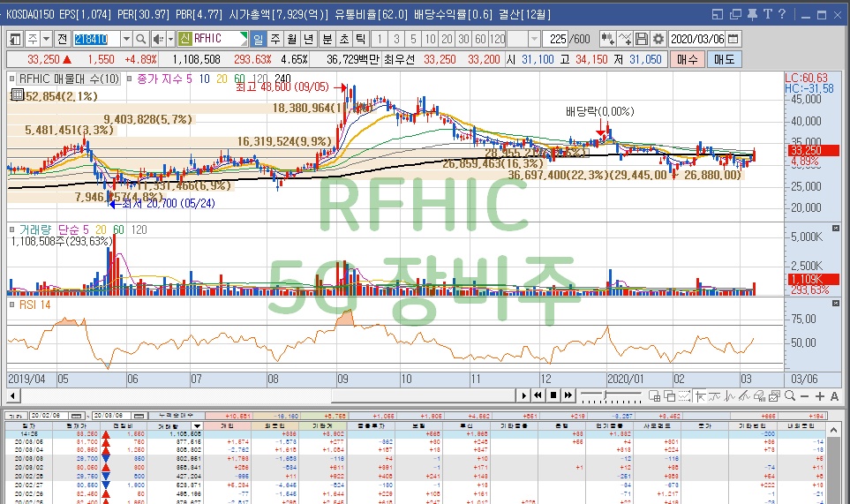Zoom in chart with plus icon
This screenshot has height=504, width=850.
820,396
